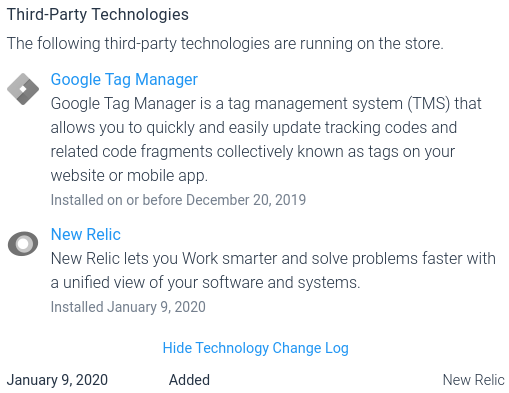Click the line about related code fragments
509x393 pixels.
click(x=253, y=152)
